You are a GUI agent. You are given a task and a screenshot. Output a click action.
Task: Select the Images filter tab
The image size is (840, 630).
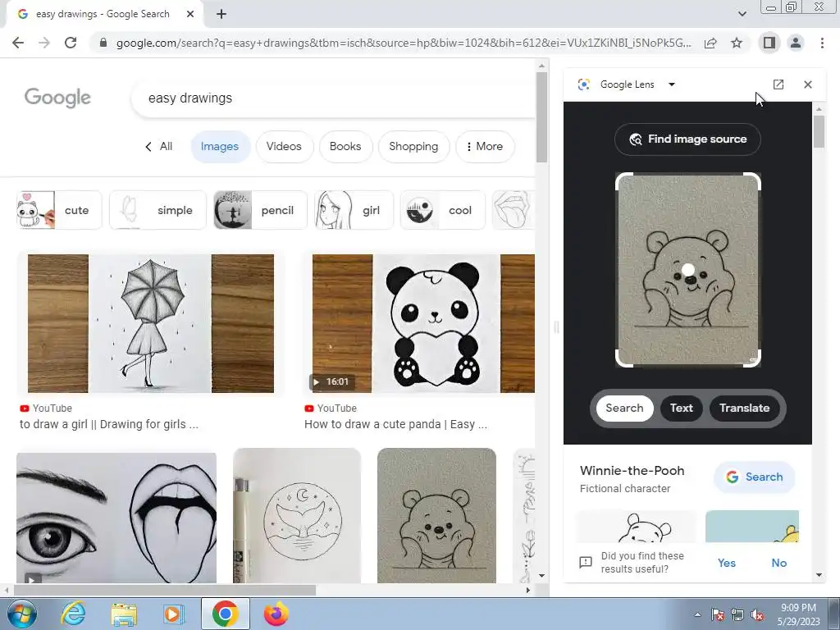pyautogui.click(x=220, y=147)
